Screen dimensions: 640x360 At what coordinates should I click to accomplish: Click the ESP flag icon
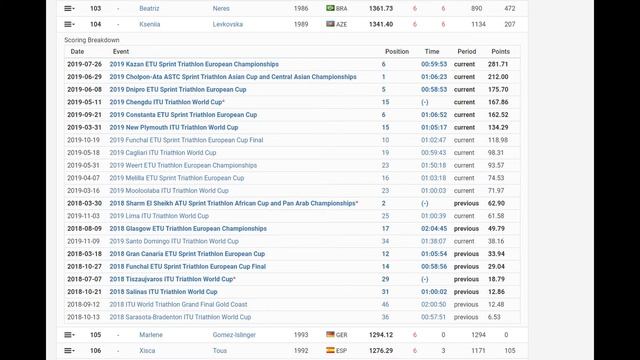(x=330, y=350)
